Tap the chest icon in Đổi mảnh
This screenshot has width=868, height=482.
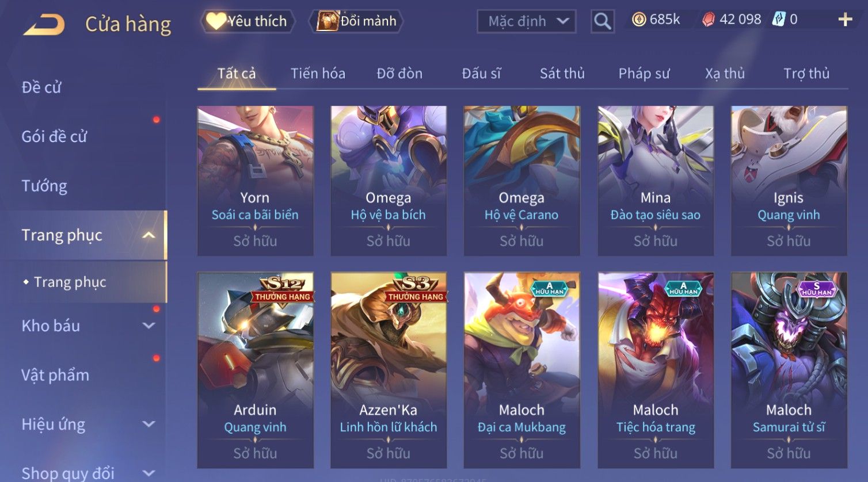point(328,21)
